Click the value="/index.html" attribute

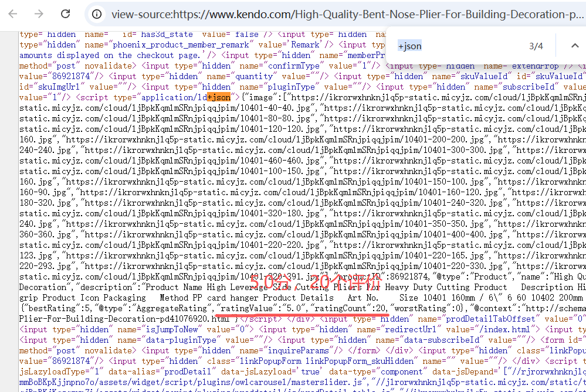(490, 330)
